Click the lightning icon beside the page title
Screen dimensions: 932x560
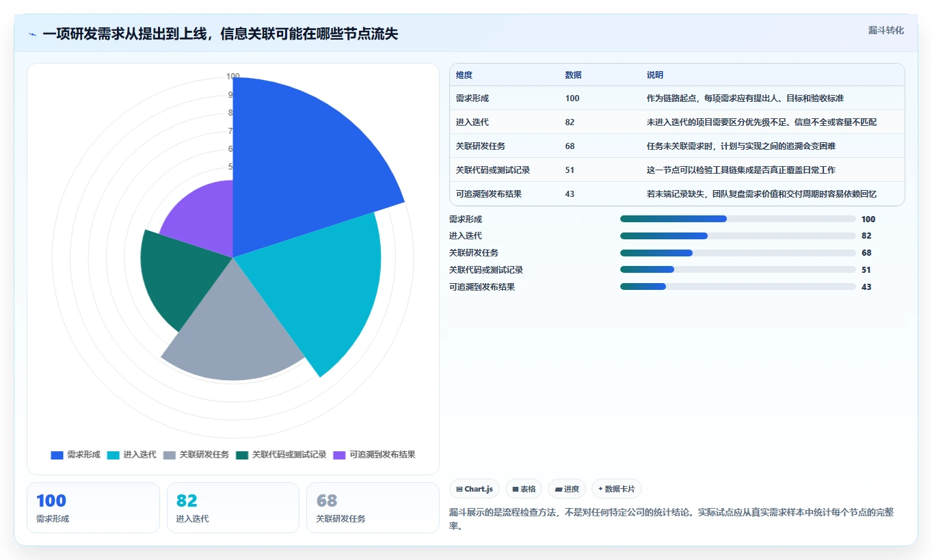33,34
